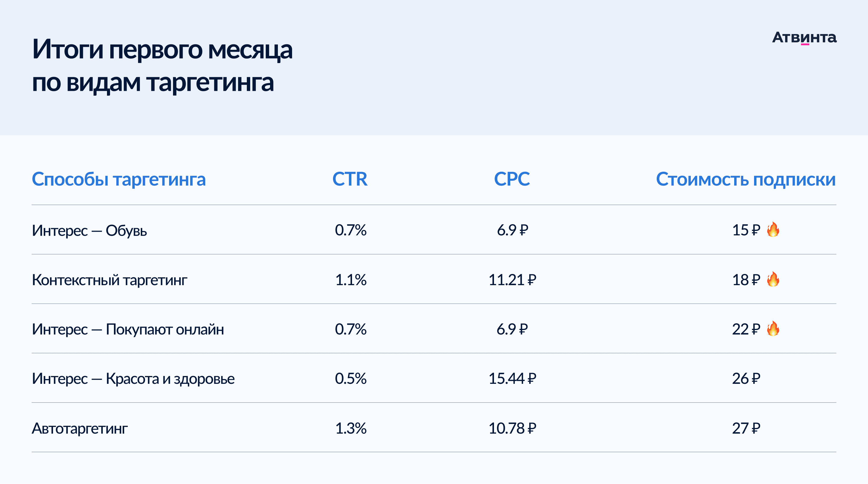Image resolution: width=868 pixels, height=484 pixels.
Task: Click the 26 ₽ subscription cost value
Action: [x=746, y=378]
